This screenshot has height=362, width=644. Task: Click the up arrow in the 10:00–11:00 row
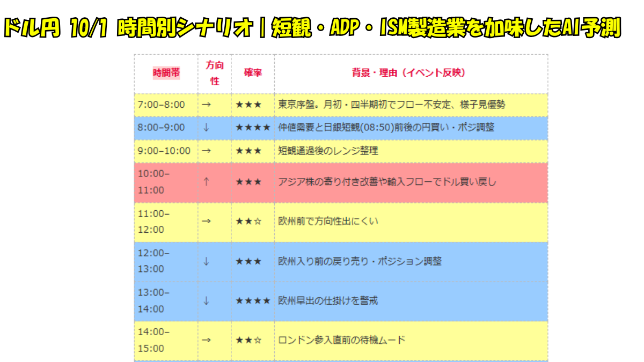pyautogui.click(x=206, y=182)
